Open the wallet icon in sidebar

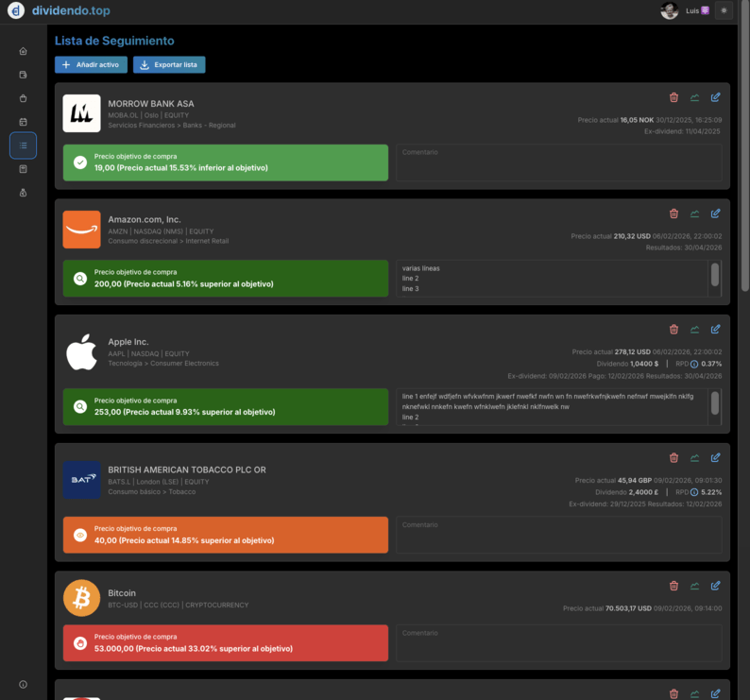(x=23, y=75)
